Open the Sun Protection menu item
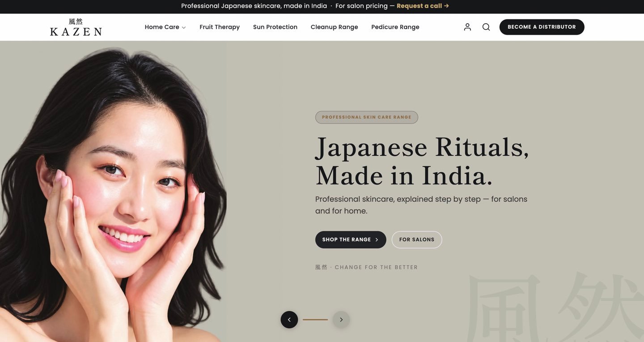Screen dimensions: 644x342 coord(275,27)
